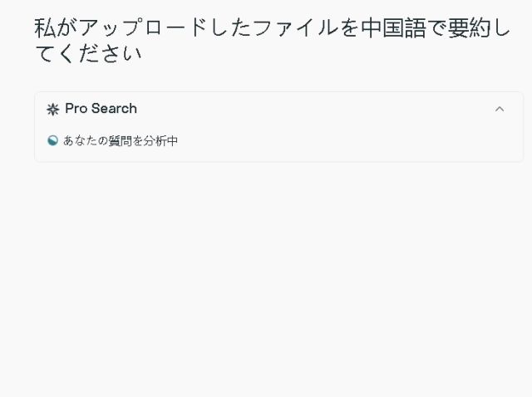Click した in the question heading
This screenshot has height=397, width=532.
point(229,27)
